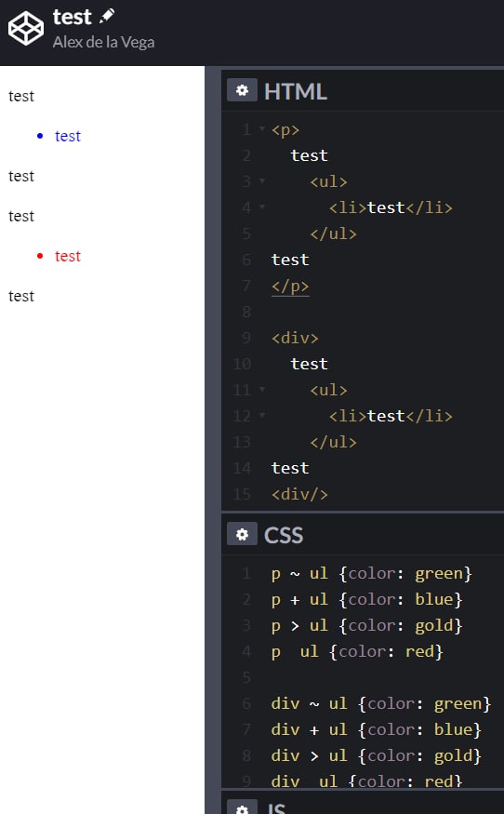This screenshot has height=814, width=504.
Task: Click CSS rule 'div > ul' gold
Action: [x=377, y=755]
